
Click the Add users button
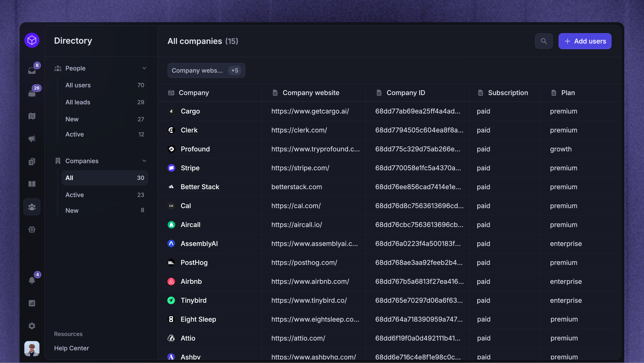click(x=585, y=41)
